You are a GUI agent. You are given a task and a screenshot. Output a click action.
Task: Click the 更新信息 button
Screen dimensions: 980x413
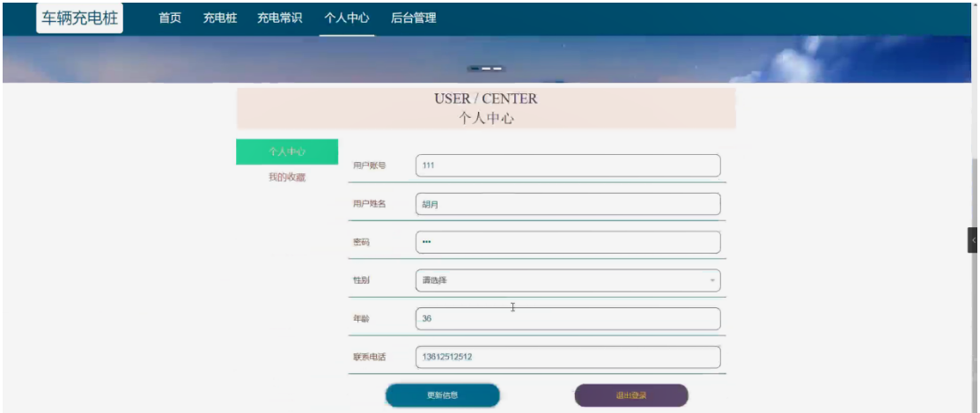click(443, 395)
